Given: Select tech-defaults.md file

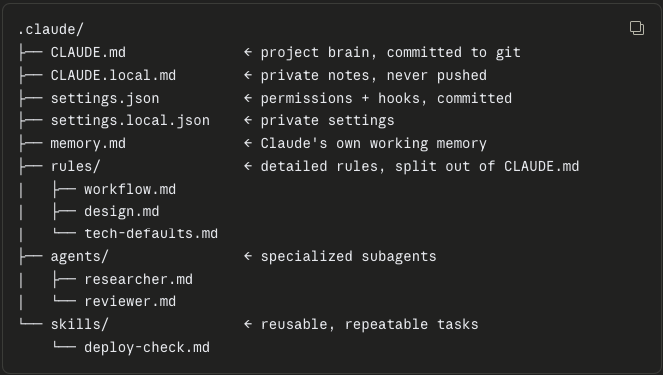Looking at the screenshot, I should click(151, 234).
